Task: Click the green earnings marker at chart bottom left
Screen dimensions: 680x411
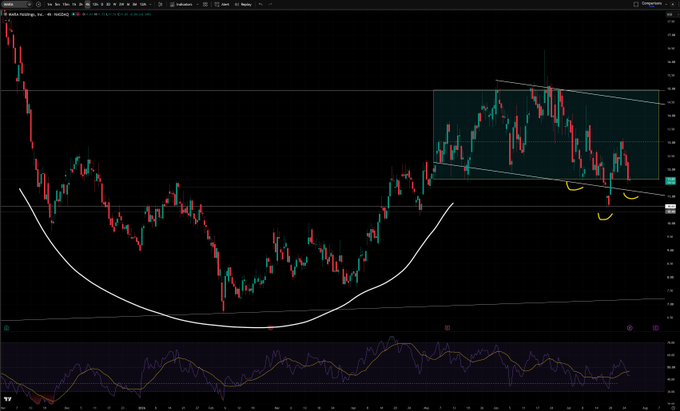Action: [7, 328]
